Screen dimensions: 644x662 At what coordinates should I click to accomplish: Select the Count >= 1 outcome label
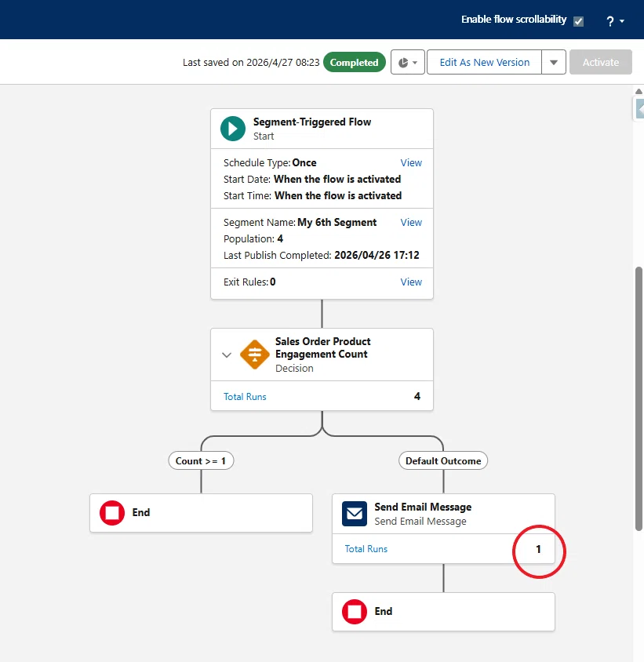point(201,460)
